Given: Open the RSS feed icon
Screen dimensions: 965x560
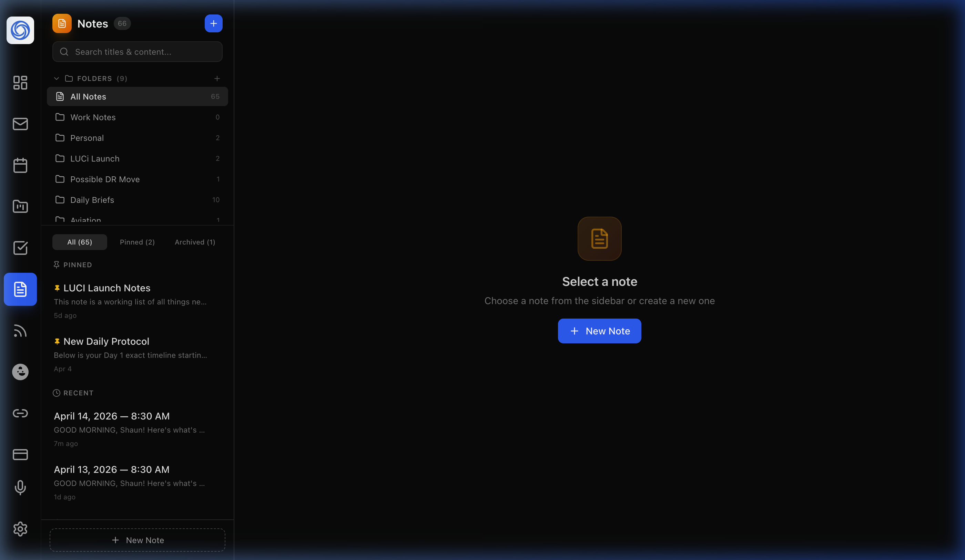Looking at the screenshot, I should (20, 331).
